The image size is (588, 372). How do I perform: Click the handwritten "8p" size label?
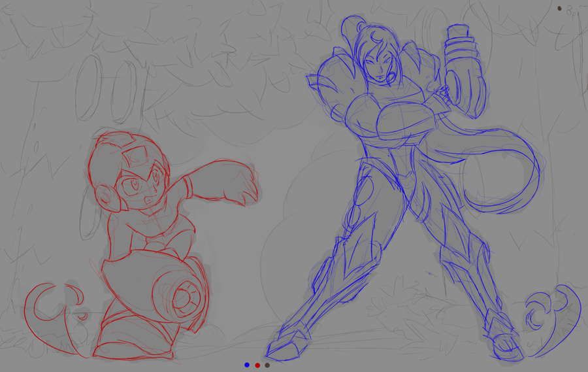click(x=571, y=12)
